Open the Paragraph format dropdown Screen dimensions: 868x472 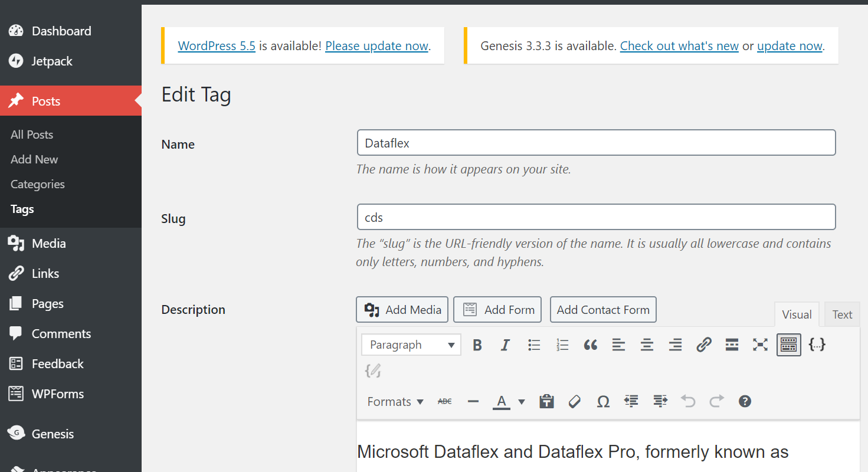(411, 345)
